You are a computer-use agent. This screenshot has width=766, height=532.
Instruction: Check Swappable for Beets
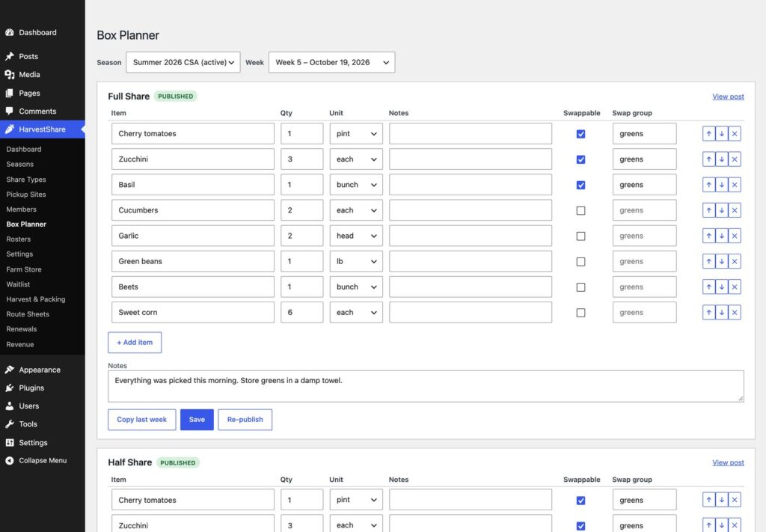coord(580,287)
